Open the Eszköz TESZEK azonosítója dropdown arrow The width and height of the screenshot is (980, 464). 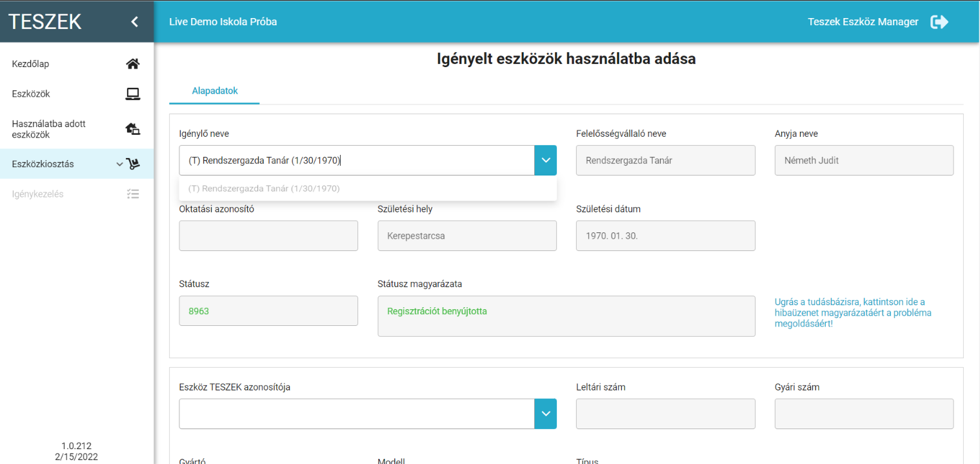(545, 414)
